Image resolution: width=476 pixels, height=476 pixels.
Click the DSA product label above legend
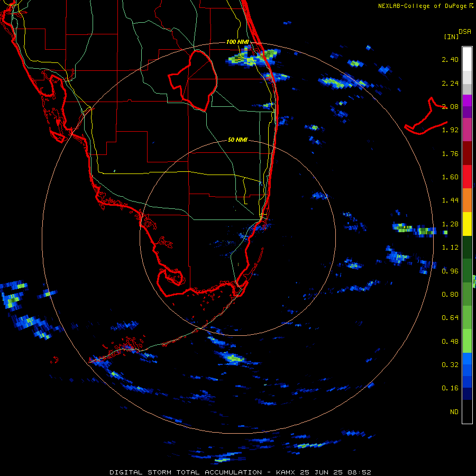point(465,31)
